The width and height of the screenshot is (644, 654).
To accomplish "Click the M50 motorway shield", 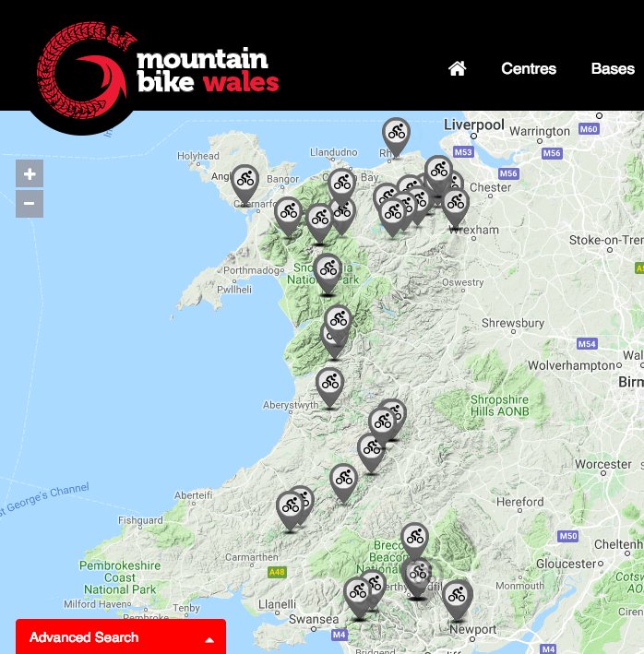I will click(568, 536).
